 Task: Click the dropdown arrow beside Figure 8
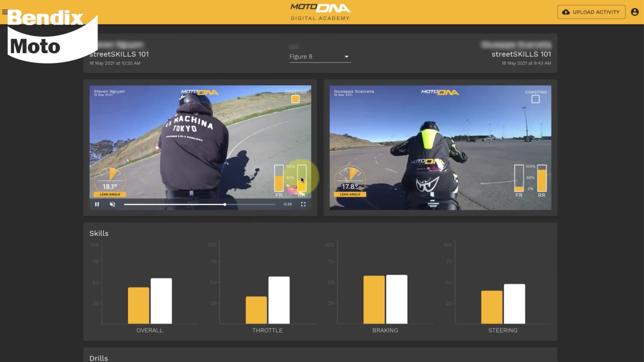click(346, 57)
